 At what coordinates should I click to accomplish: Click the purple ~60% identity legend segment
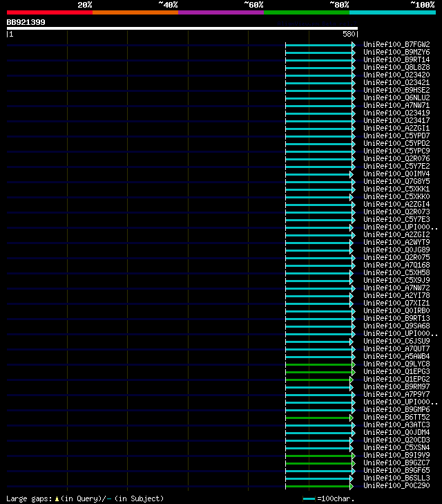[x=221, y=12]
